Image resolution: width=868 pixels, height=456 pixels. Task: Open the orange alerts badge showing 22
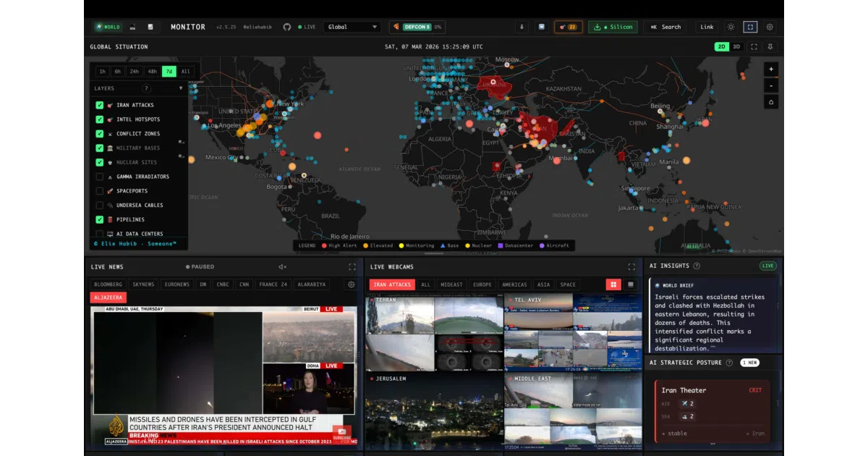[x=569, y=27]
